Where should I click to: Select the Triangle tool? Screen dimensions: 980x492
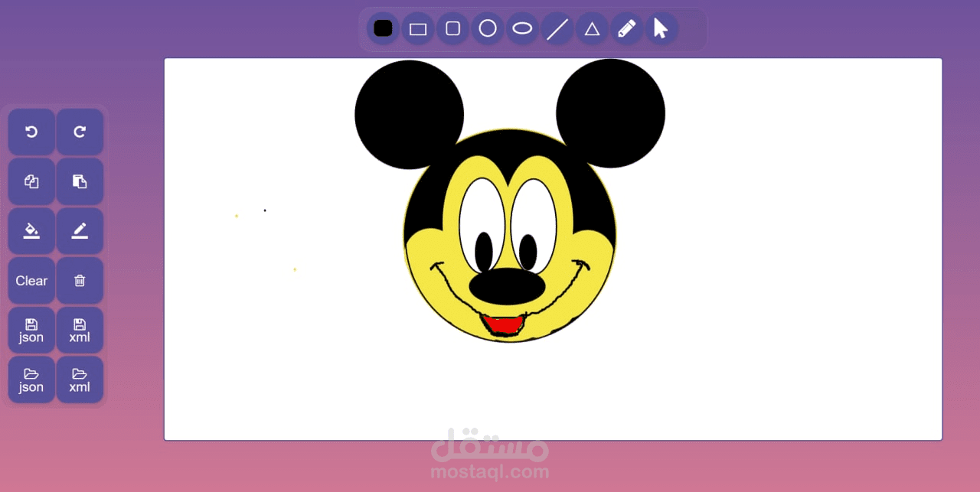coord(592,28)
